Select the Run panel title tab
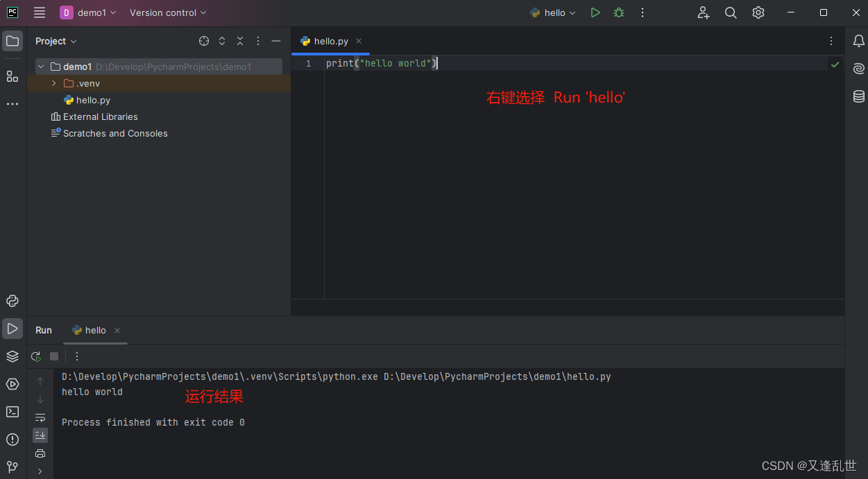This screenshot has height=479, width=868. (44, 330)
